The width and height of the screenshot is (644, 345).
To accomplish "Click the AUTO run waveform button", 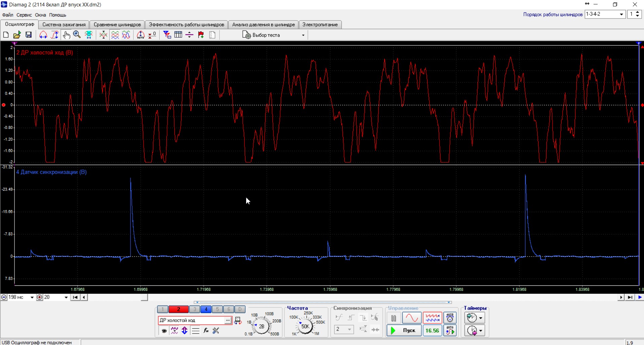I will pyautogui.click(x=450, y=331).
